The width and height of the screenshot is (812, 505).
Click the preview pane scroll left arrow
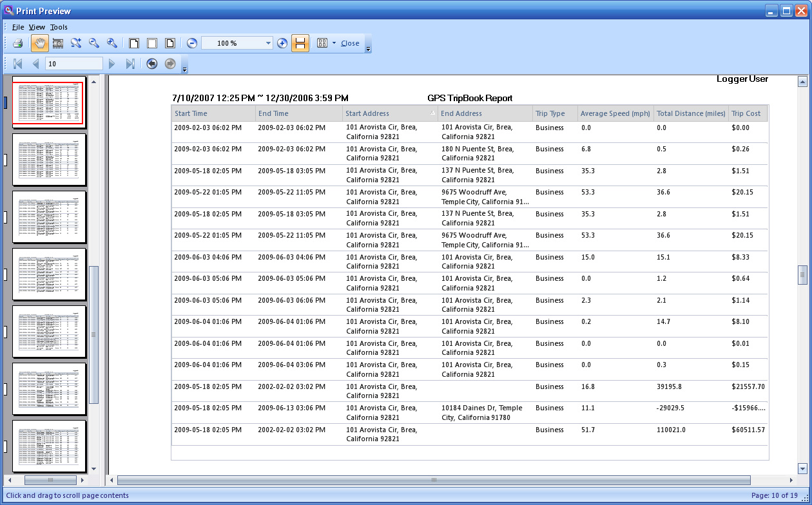111,480
